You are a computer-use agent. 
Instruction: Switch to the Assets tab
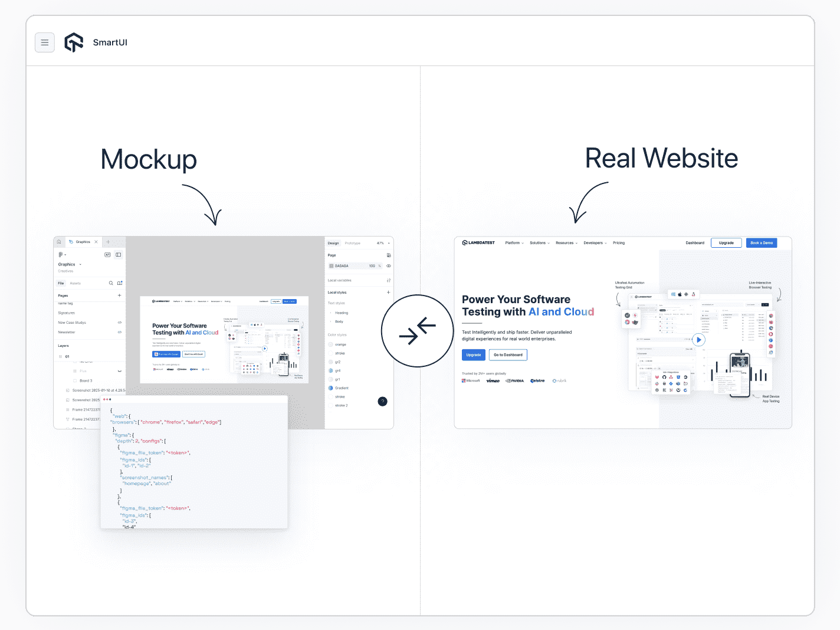point(76,283)
